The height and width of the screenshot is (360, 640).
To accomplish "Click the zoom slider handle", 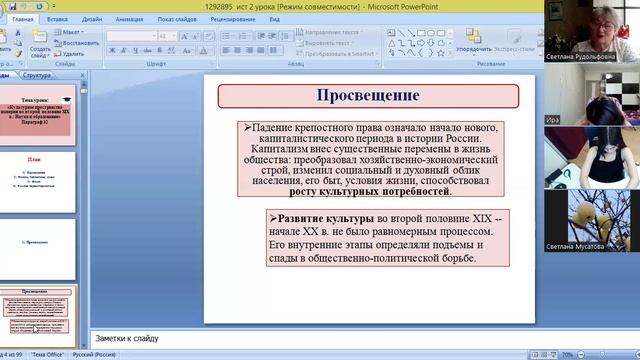I will (602, 355).
